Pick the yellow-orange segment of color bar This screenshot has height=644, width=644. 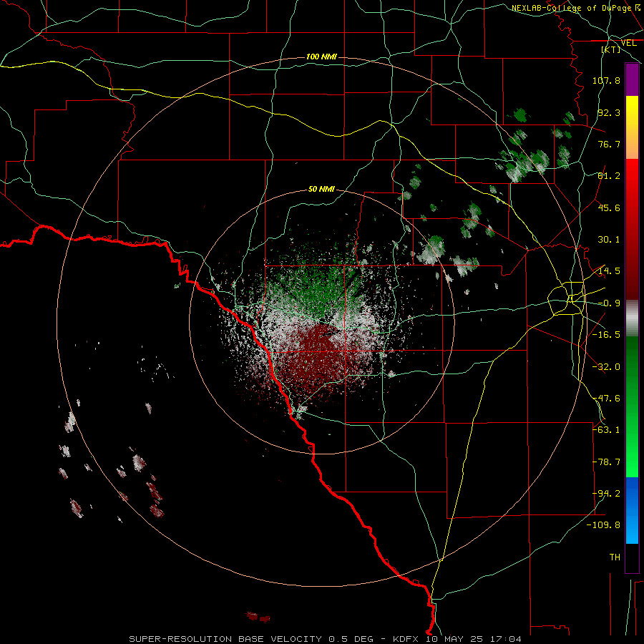click(632, 127)
